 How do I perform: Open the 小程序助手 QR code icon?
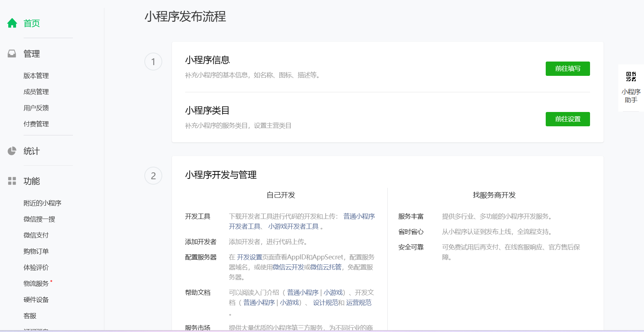pos(631,77)
